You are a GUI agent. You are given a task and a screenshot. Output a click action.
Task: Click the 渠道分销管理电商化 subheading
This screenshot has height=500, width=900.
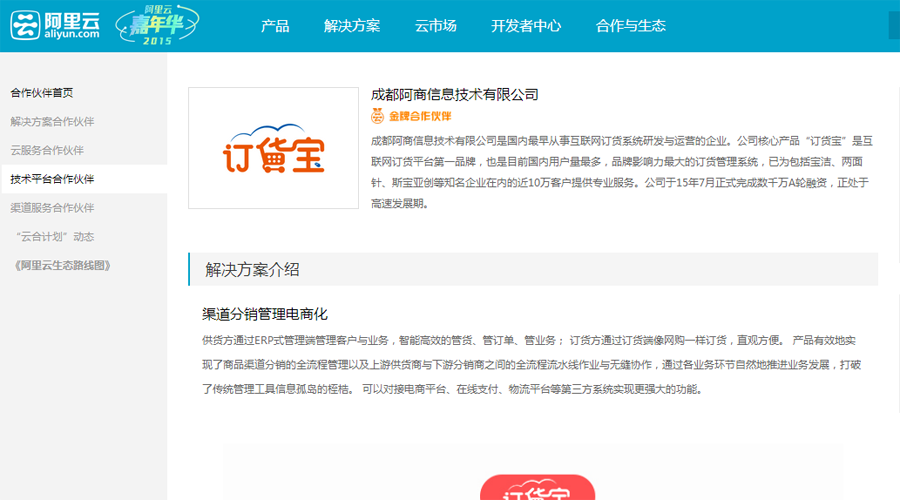click(265, 314)
